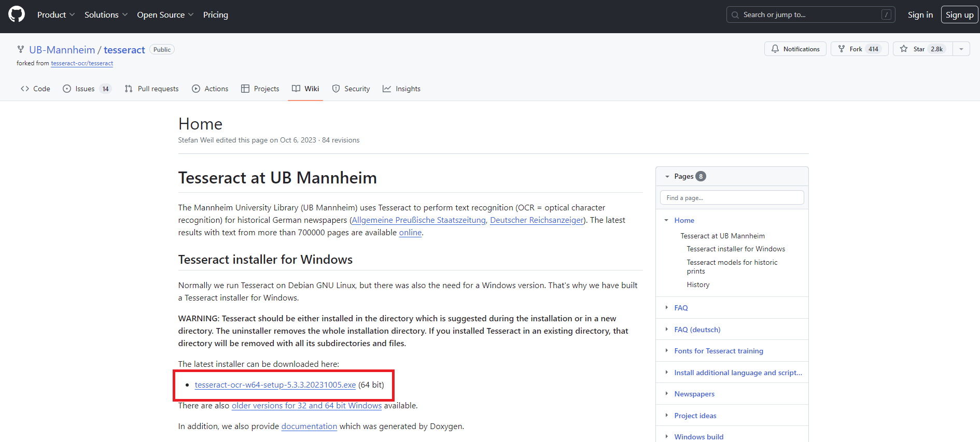
Task: Open the Product dropdown menu
Action: click(56, 15)
